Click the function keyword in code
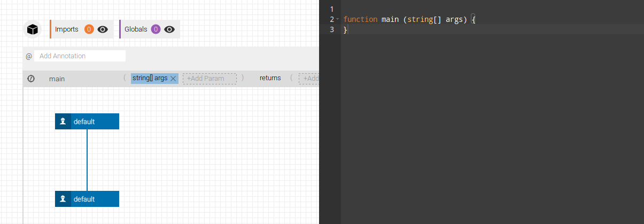644x224 pixels. coord(361,19)
